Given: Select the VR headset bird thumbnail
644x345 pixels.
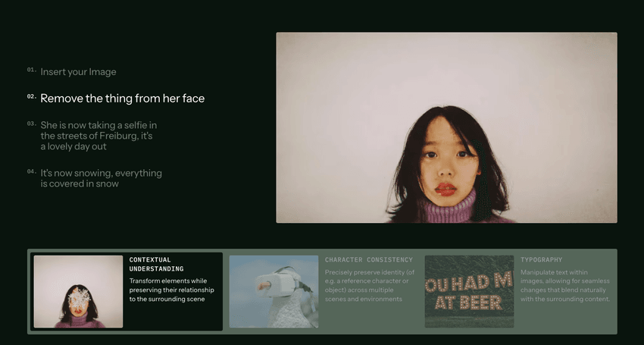Looking at the screenshot, I should click(274, 291).
